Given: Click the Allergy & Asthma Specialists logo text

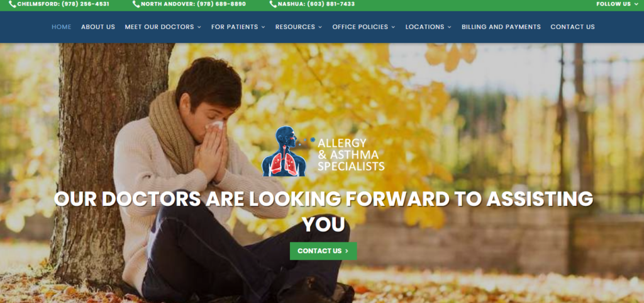Looking at the screenshot, I should pyautogui.click(x=351, y=154).
